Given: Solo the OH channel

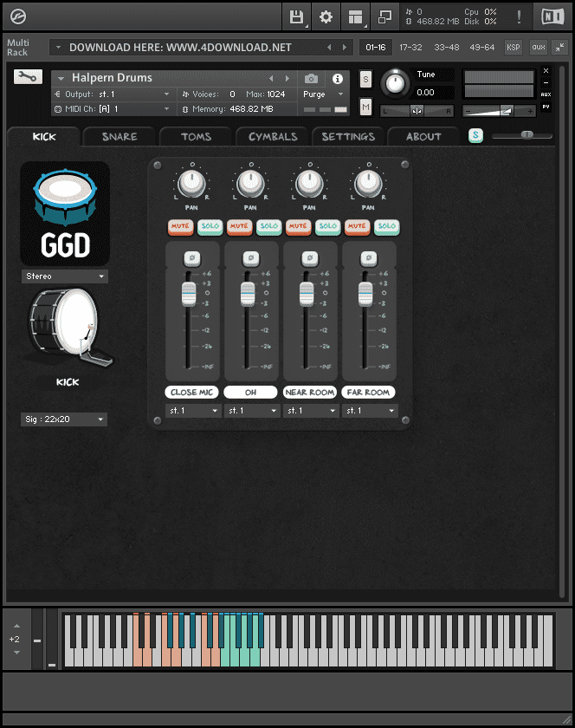Looking at the screenshot, I should pyautogui.click(x=268, y=226).
